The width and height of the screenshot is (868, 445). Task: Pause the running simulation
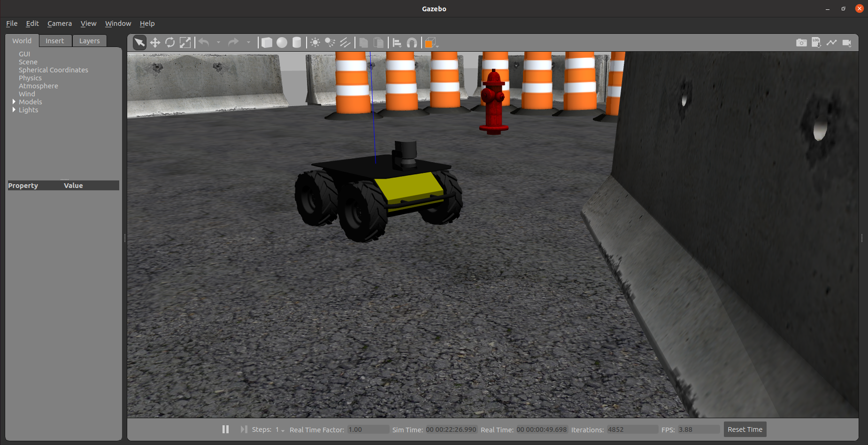[x=225, y=429]
